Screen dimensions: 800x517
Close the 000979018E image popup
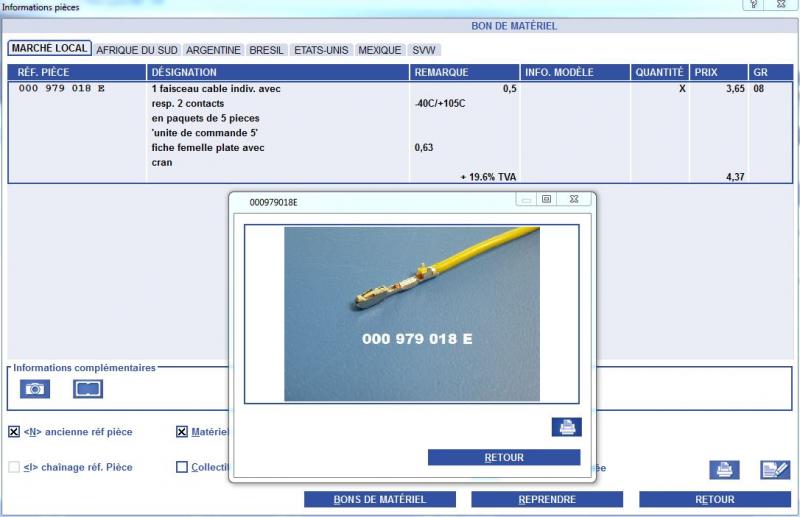coord(574,199)
